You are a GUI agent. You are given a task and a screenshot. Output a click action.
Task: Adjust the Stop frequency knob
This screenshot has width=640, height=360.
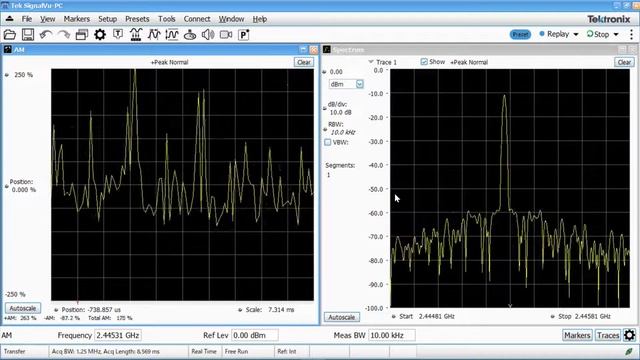click(x=552, y=316)
